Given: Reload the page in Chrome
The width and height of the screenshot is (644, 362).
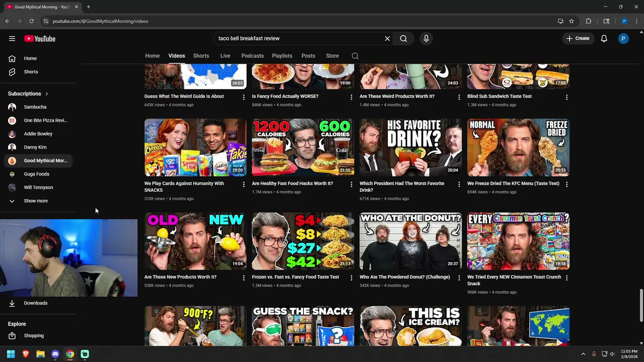Looking at the screenshot, I should (x=31, y=21).
